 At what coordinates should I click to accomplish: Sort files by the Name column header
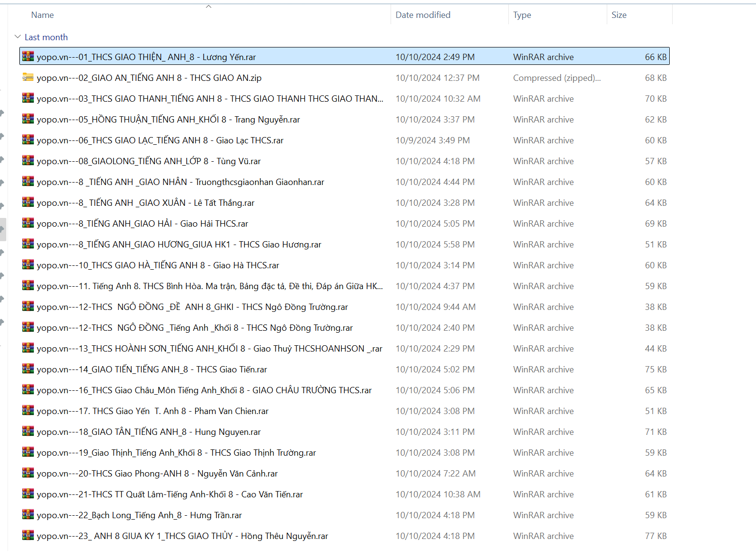tap(43, 15)
